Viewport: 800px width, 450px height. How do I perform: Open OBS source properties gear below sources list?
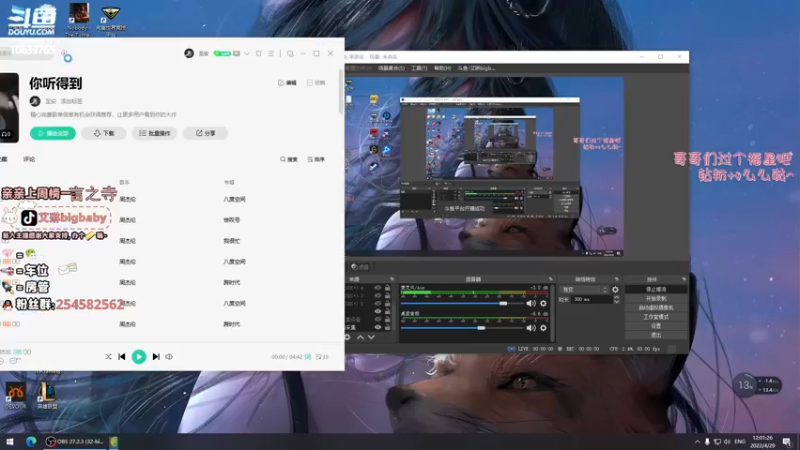pyautogui.click(x=347, y=337)
